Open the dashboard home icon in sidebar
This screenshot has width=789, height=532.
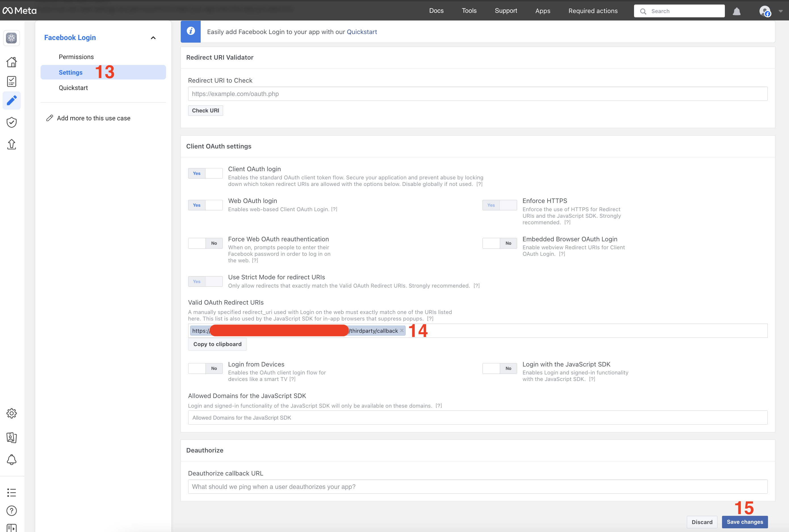12,62
